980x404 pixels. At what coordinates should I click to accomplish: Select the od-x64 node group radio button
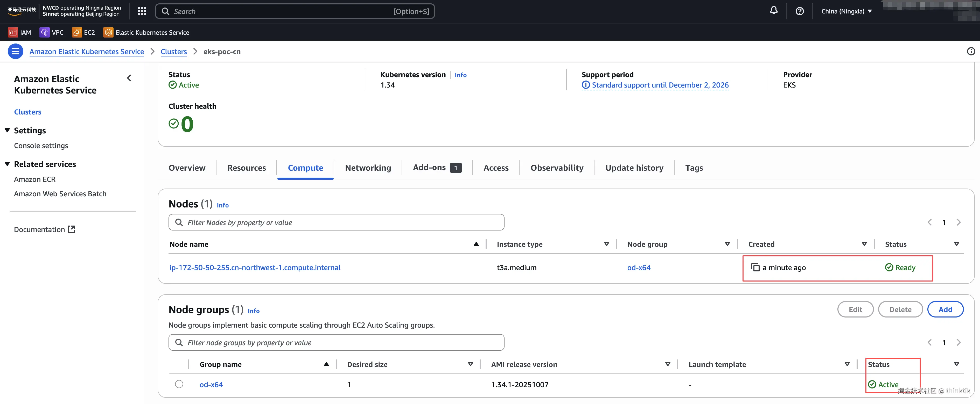[x=179, y=384]
